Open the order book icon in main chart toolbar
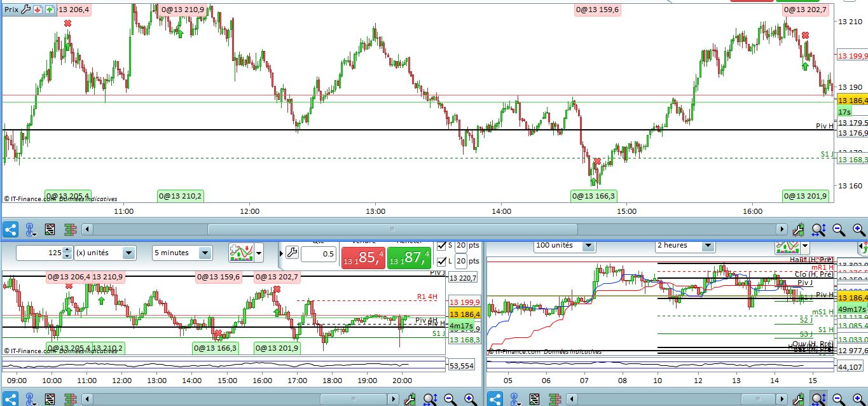868x406 pixels. coord(71,229)
